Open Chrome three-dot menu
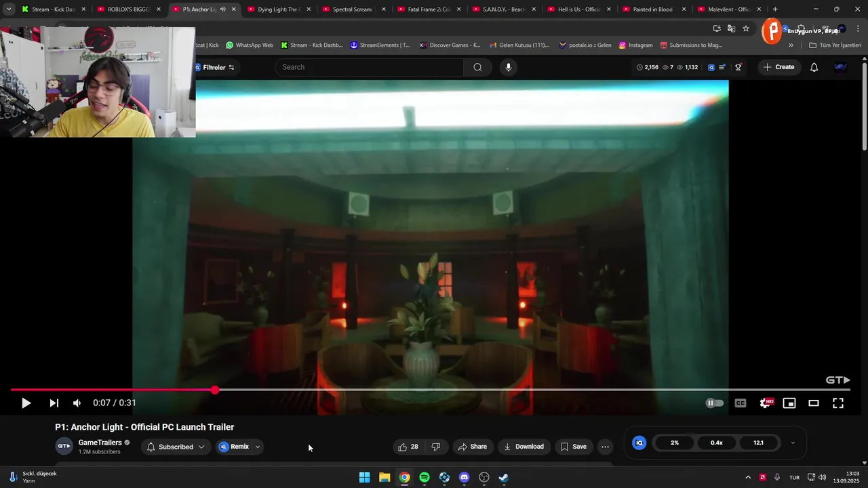The image size is (868, 488). (x=858, y=28)
